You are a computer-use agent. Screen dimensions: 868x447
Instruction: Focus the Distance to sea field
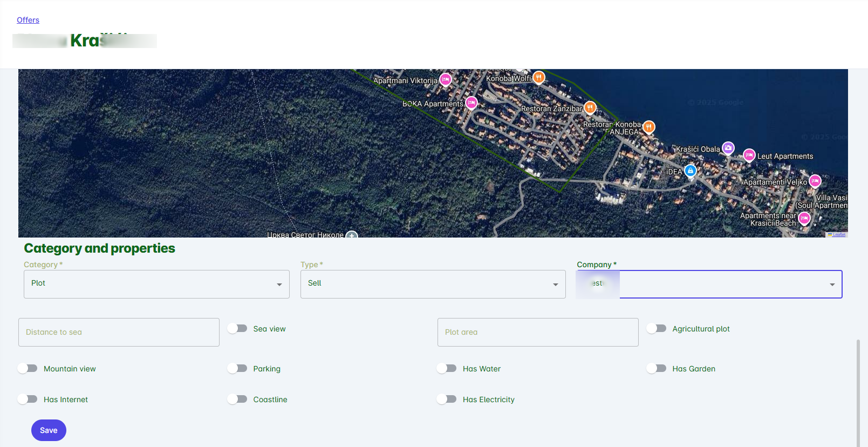coord(119,332)
